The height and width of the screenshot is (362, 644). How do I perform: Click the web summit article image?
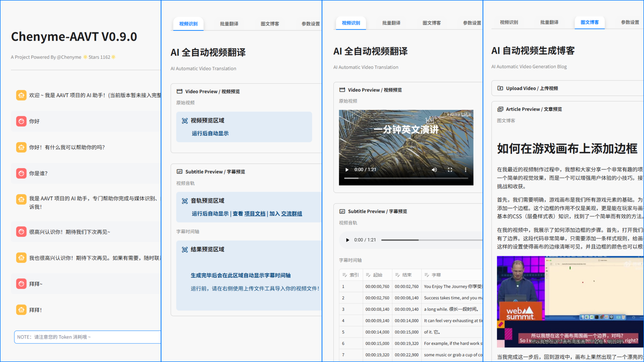570,302
